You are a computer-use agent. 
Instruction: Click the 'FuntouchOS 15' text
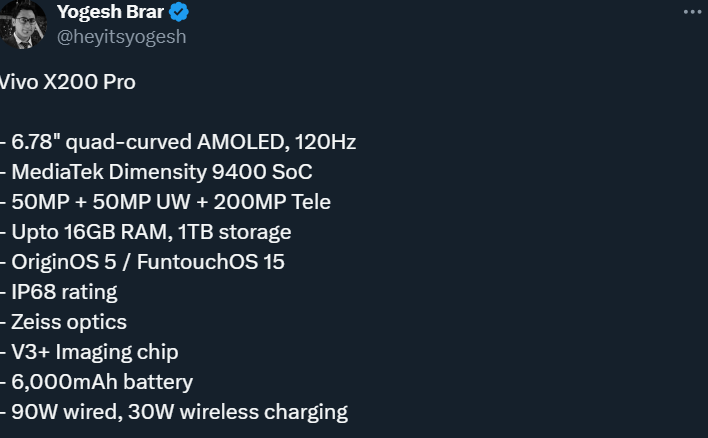[x=210, y=262]
